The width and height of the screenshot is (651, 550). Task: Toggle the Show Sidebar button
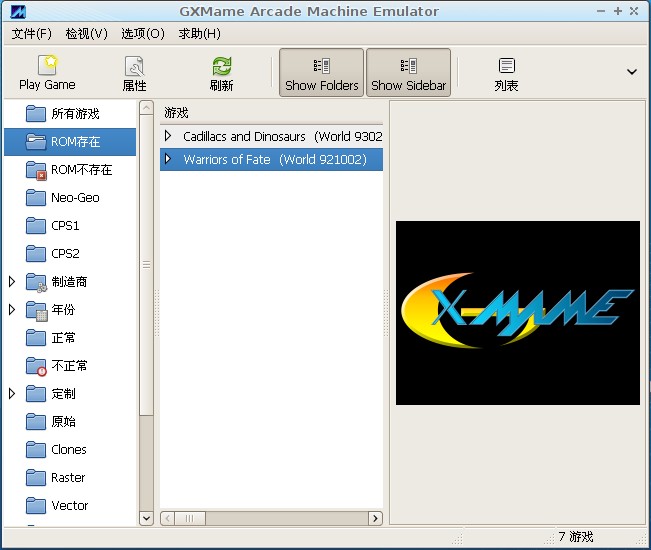point(409,73)
